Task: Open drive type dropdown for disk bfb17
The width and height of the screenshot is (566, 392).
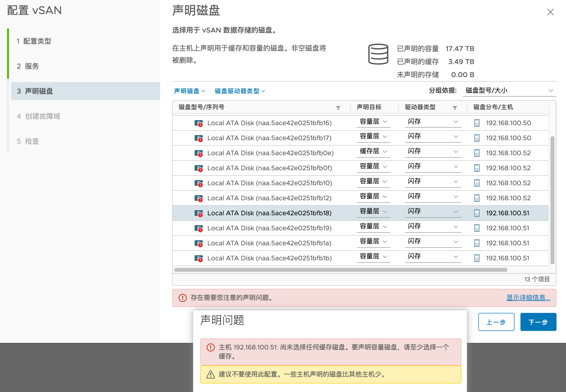Action: [x=433, y=136]
